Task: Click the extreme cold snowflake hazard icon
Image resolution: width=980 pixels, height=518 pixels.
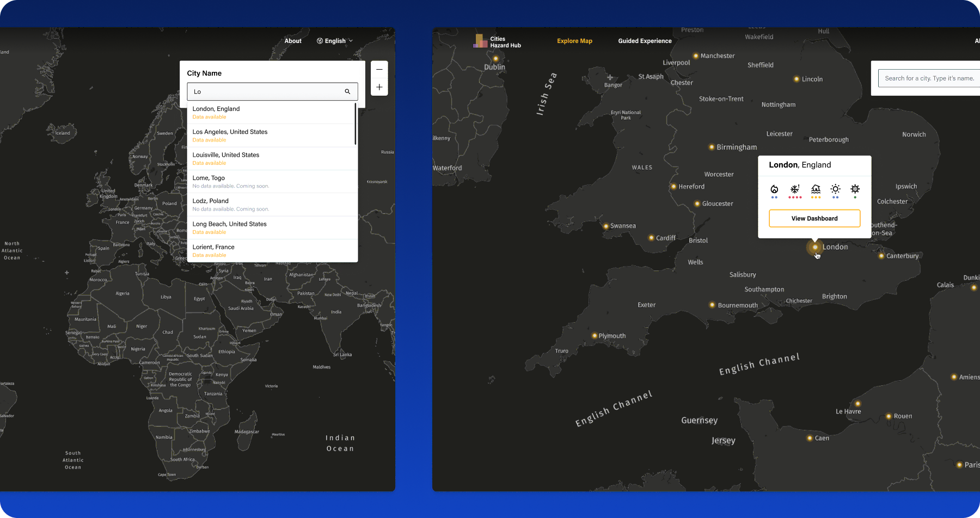Action: pyautogui.click(x=795, y=189)
